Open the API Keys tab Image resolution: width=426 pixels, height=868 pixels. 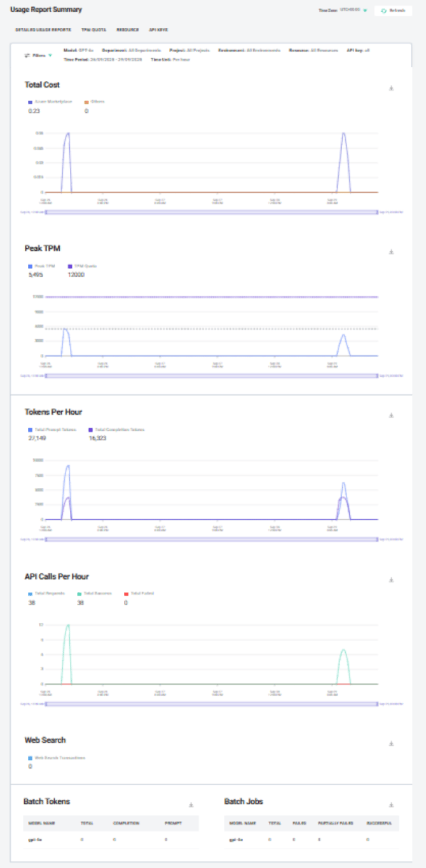[158, 30]
